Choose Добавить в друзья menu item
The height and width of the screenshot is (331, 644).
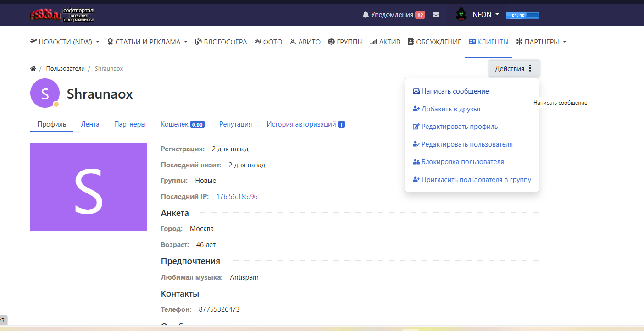472,109
